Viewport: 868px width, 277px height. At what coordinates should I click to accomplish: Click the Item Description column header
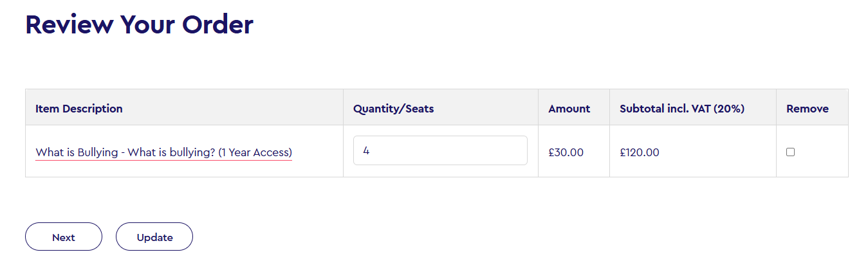click(x=79, y=109)
